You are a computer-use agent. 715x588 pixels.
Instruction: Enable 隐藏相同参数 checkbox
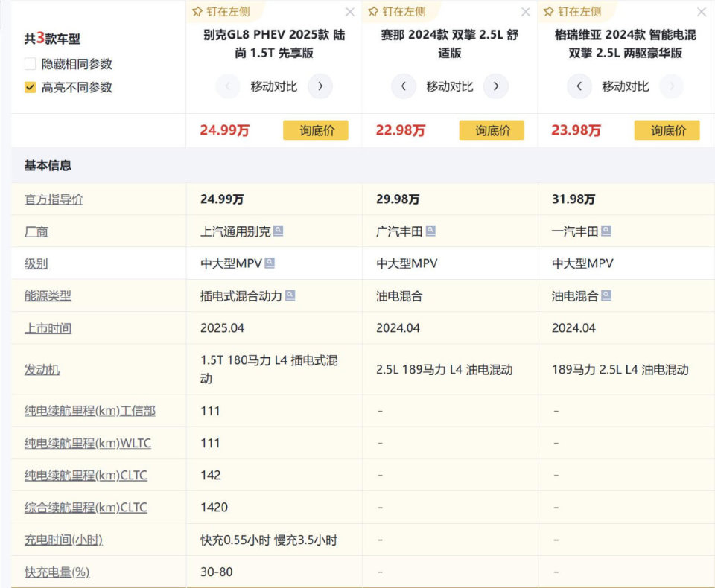30,64
